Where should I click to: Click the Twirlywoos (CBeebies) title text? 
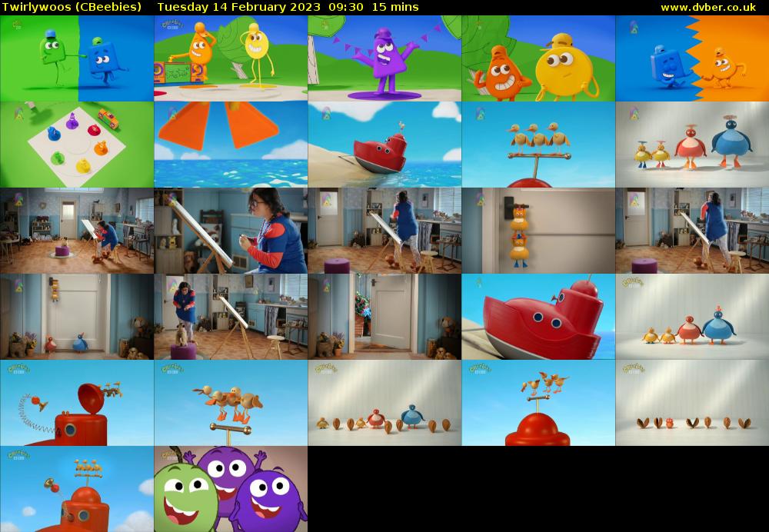(x=73, y=6)
